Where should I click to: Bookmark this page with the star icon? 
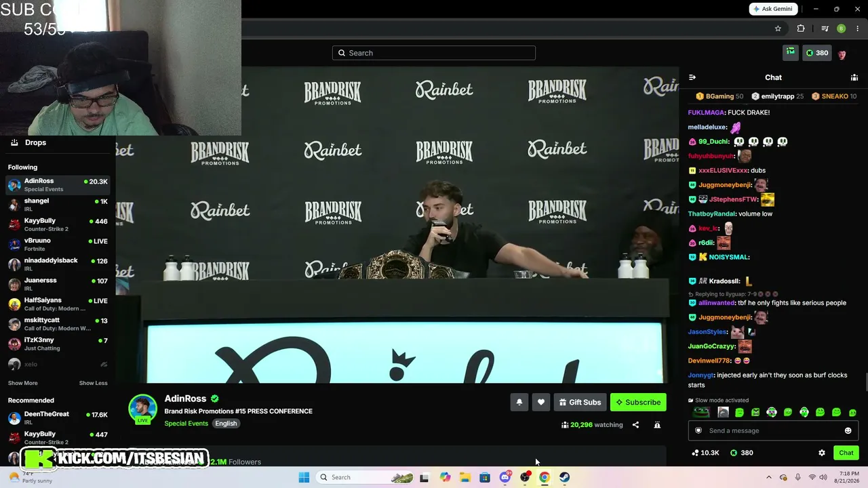(778, 28)
